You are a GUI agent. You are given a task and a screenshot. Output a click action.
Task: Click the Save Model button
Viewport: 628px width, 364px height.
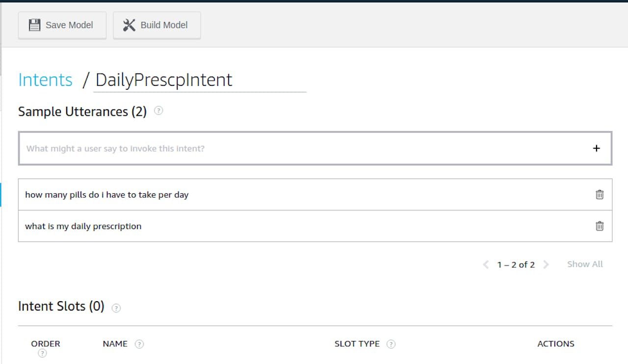[62, 25]
